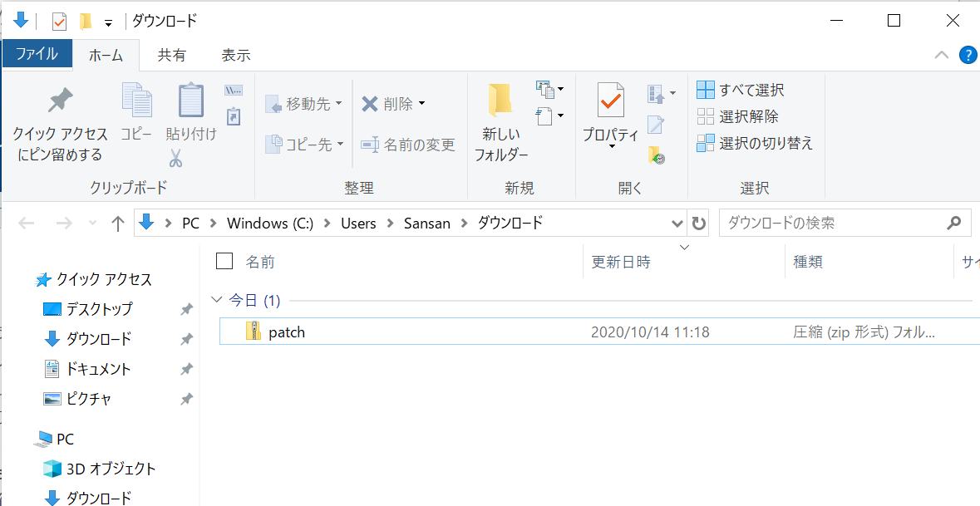
Task: Click the Copy path icon in the clipboard group
Action: tap(233, 91)
